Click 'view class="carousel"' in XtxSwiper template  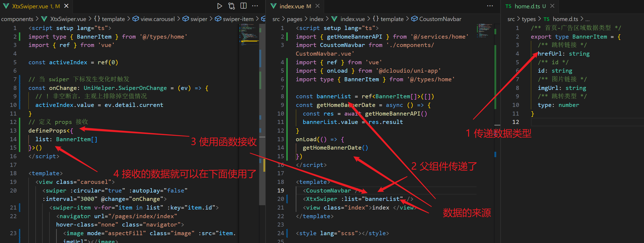(75, 182)
